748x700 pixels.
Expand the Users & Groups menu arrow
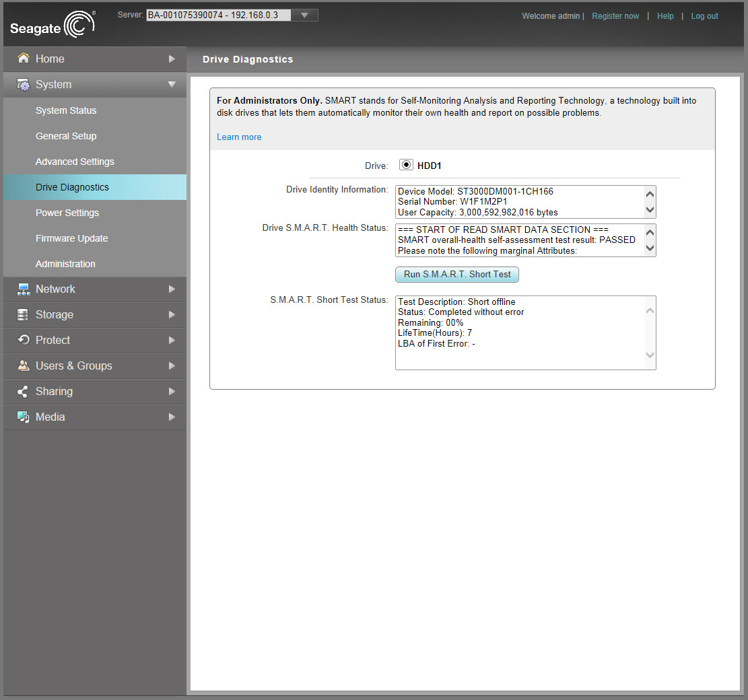click(172, 365)
